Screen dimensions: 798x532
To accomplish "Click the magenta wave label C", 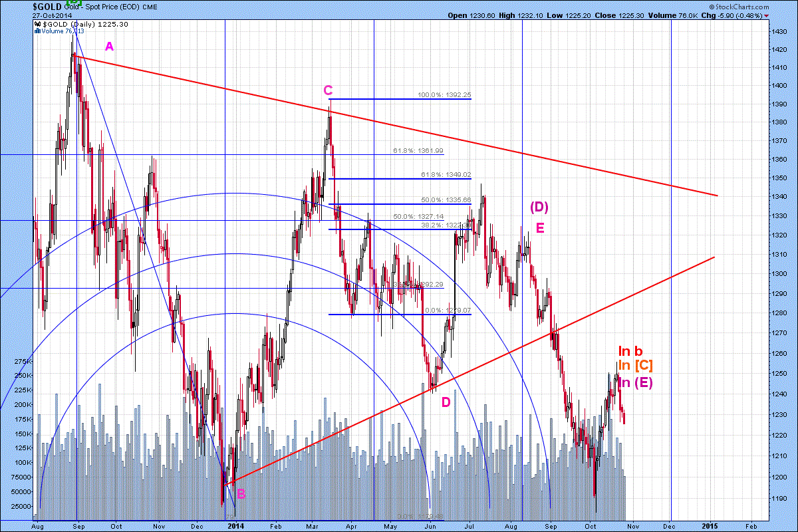I will [x=328, y=90].
